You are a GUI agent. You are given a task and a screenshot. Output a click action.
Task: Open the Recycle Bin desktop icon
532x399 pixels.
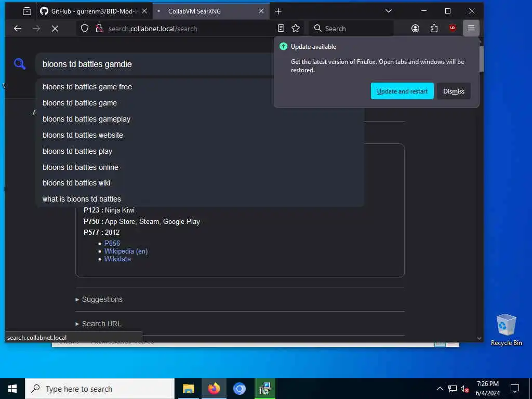click(x=506, y=329)
